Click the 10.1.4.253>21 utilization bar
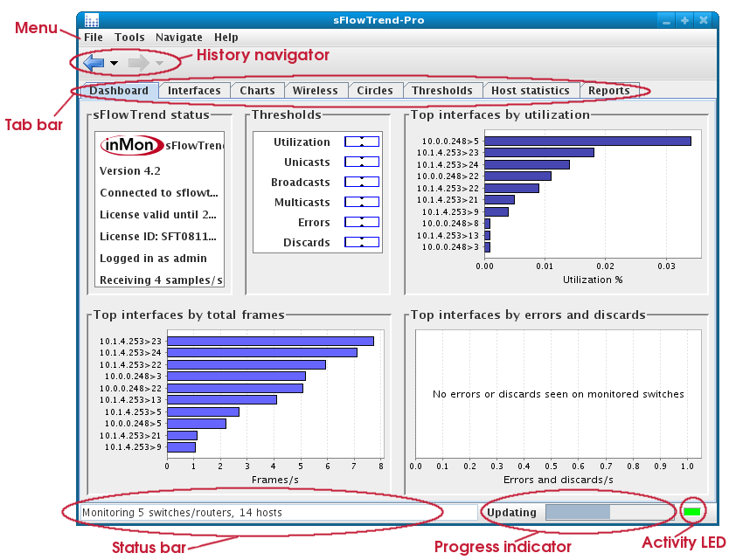 [499, 200]
